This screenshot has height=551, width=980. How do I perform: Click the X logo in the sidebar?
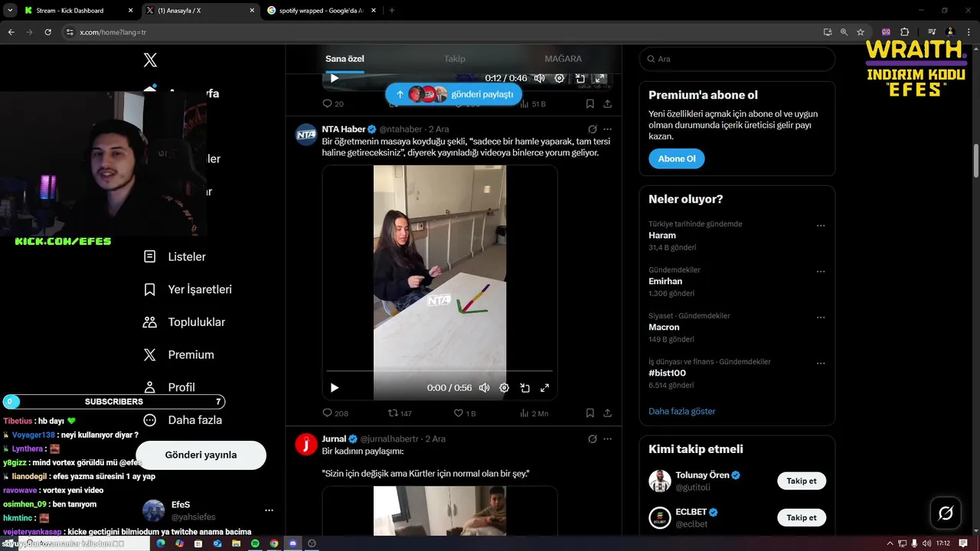click(x=151, y=60)
